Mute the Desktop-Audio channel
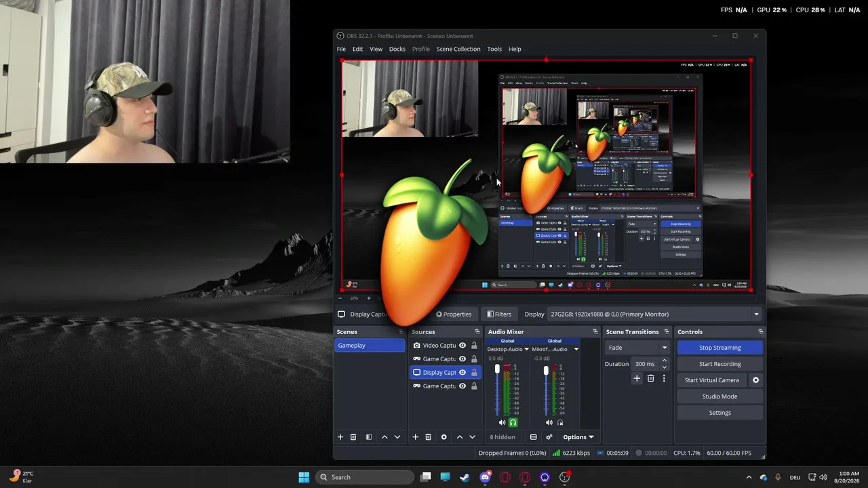 point(502,423)
